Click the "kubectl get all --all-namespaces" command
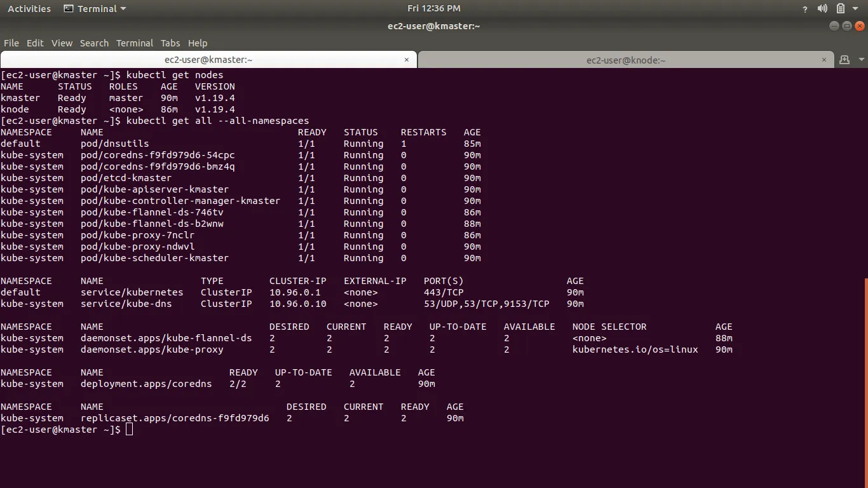 (218, 121)
